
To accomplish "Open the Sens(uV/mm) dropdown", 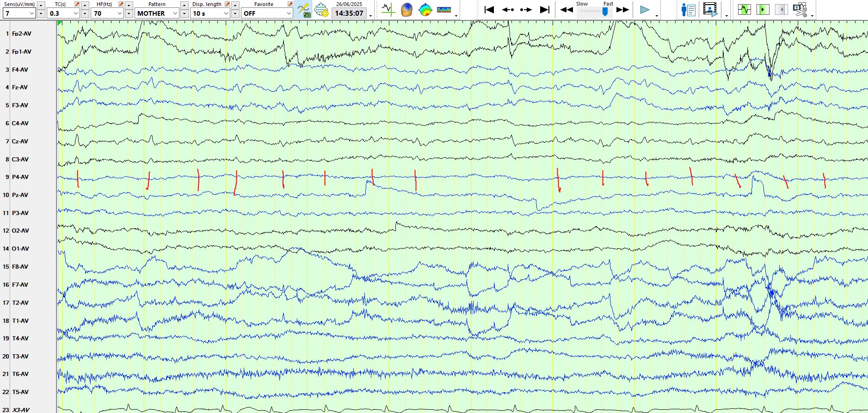I will coord(19,13).
